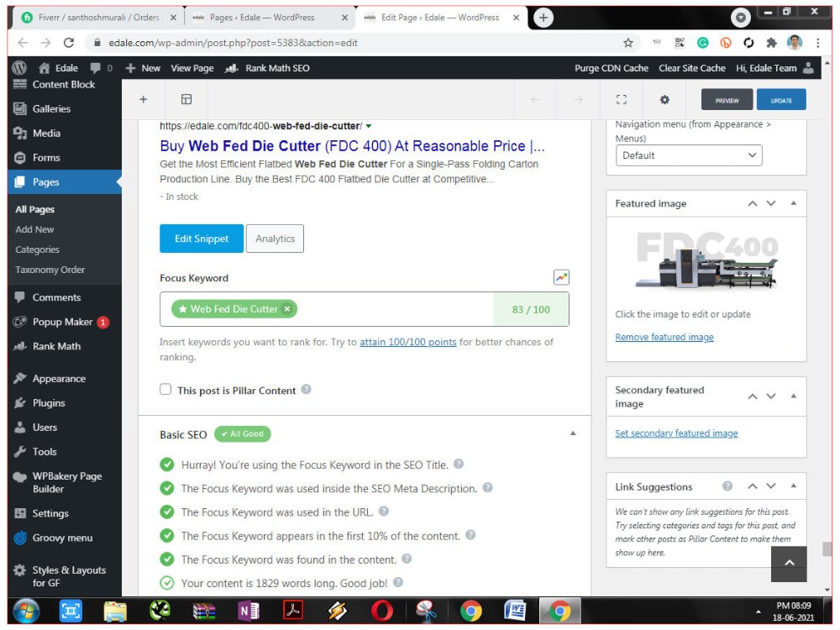Move Featured image panel down
The width and height of the screenshot is (840, 630).
[x=771, y=203]
